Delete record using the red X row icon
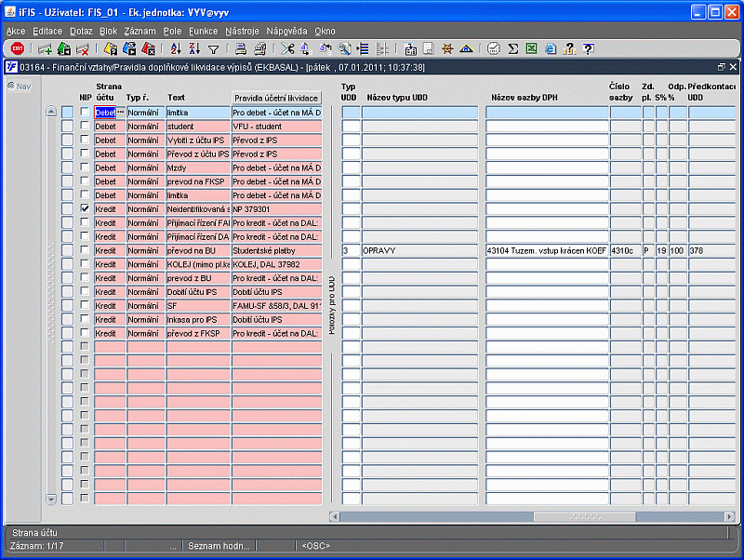 pos(83,48)
